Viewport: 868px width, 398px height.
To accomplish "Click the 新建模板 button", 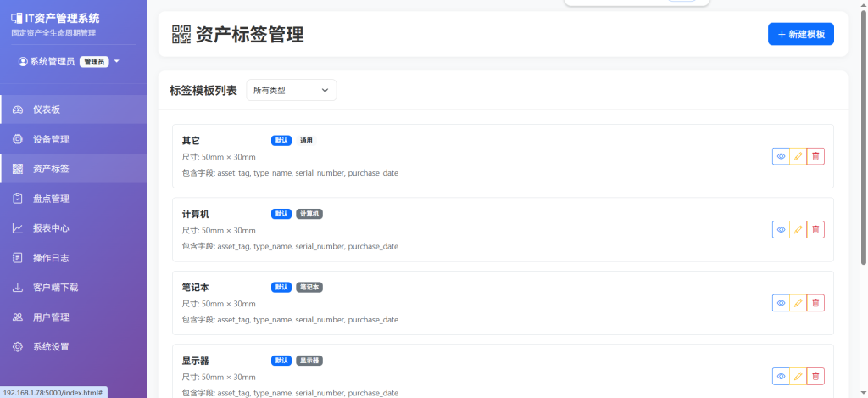I will pyautogui.click(x=800, y=34).
